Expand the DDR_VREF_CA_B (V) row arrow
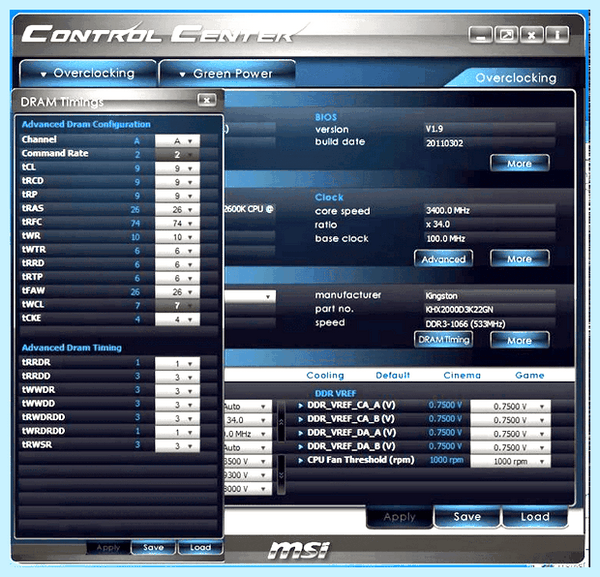 coord(301,419)
